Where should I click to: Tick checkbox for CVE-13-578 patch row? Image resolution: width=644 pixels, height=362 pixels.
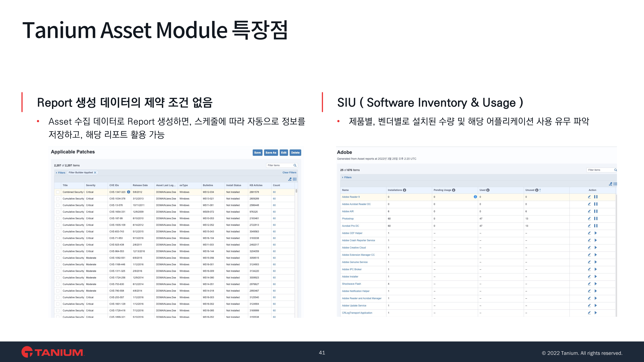pyautogui.click(x=58, y=205)
